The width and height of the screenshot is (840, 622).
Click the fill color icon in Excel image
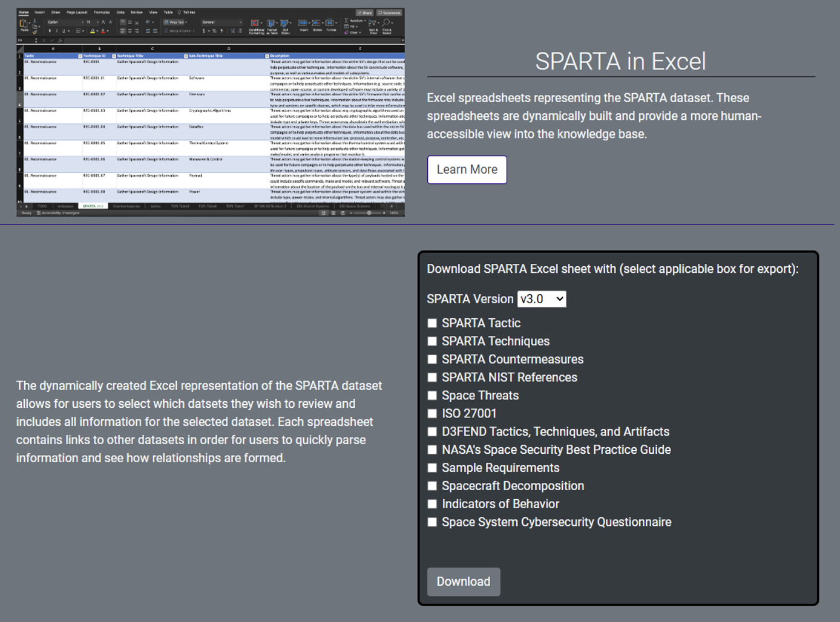click(x=93, y=31)
